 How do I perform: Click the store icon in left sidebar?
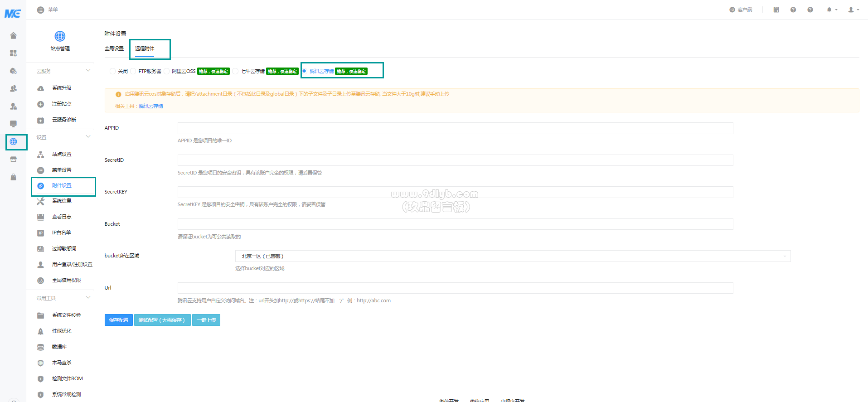(x=13, y=159)
